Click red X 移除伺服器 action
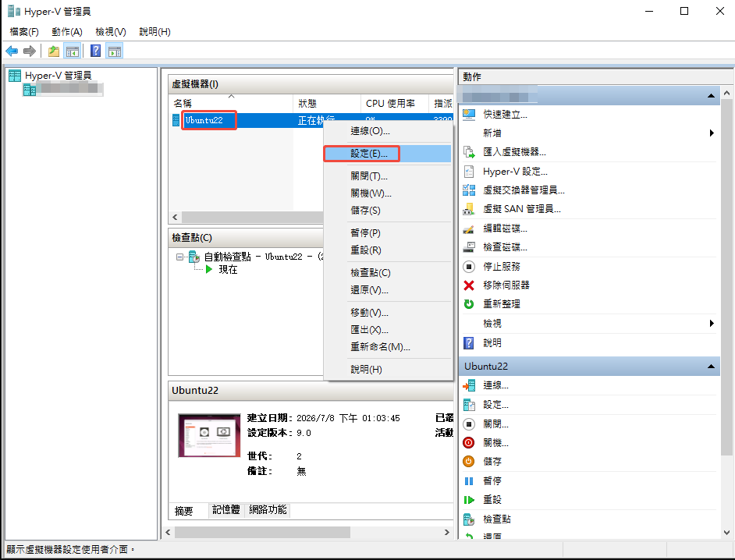The height and width of the screenshot is (560, 735). point(469,285)
